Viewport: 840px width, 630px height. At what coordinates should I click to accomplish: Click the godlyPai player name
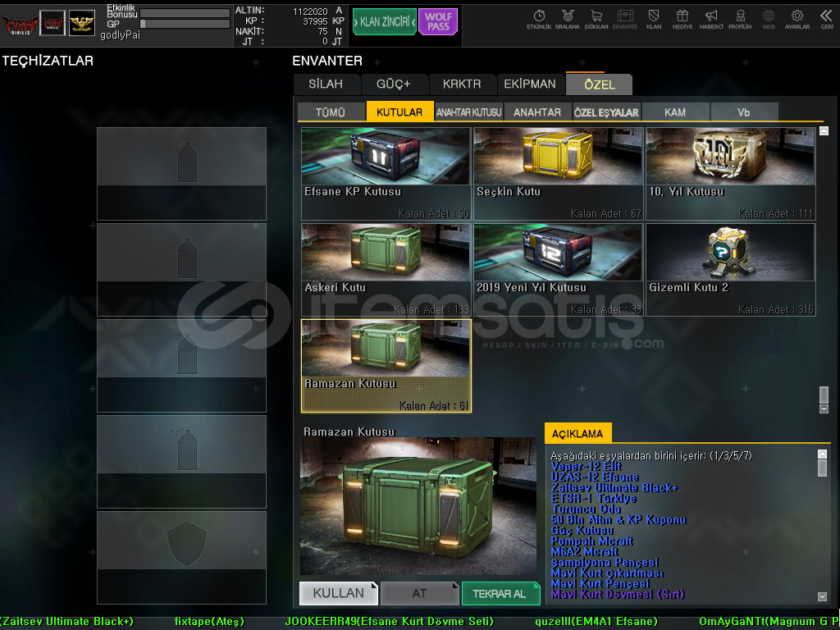click(120, 35)
